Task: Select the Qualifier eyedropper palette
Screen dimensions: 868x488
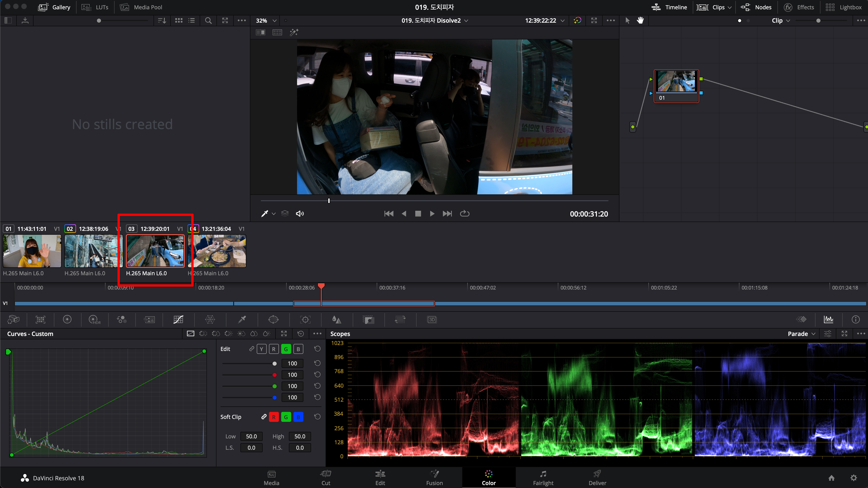Action: point(242,319)
